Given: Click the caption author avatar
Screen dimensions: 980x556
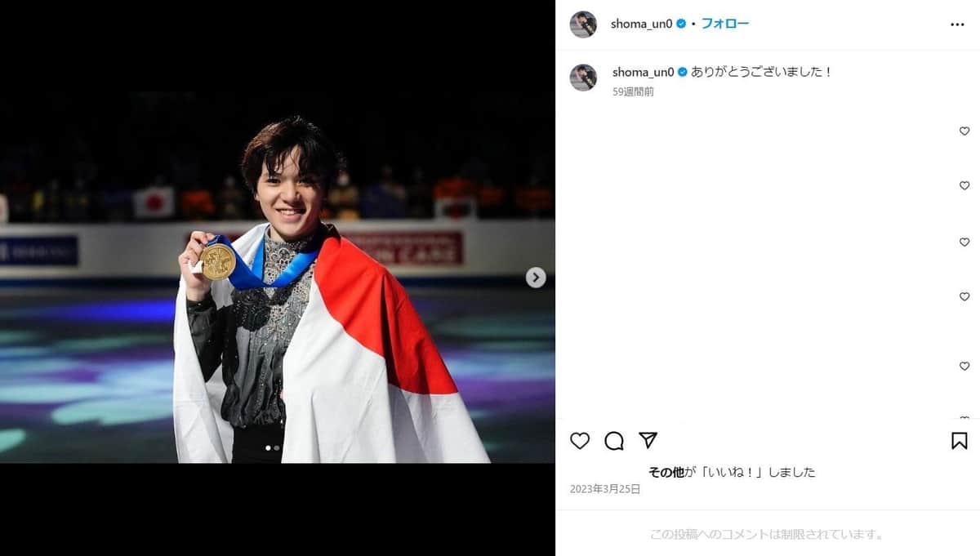Looking at the screenshot, I should click(583, 78).
